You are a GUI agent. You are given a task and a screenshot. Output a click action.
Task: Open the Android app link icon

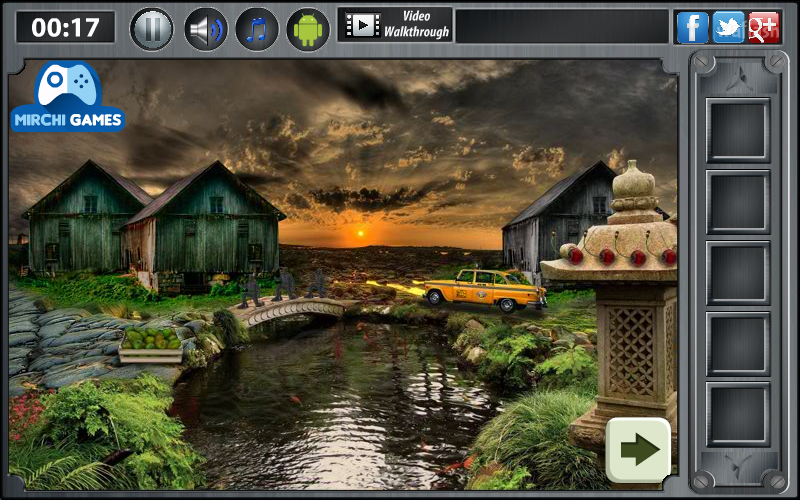(308, 29)
